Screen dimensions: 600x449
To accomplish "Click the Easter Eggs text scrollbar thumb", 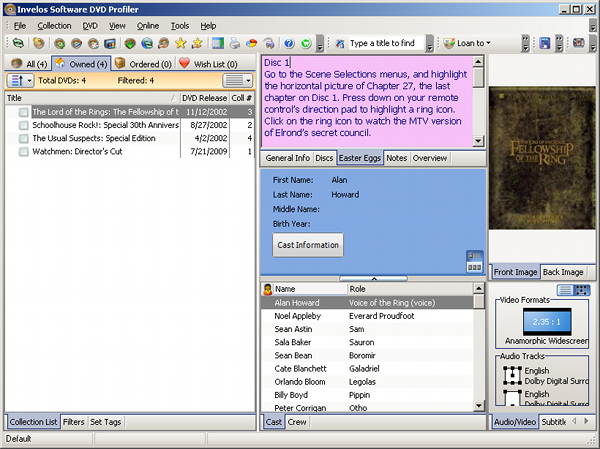I will [478, 78].
